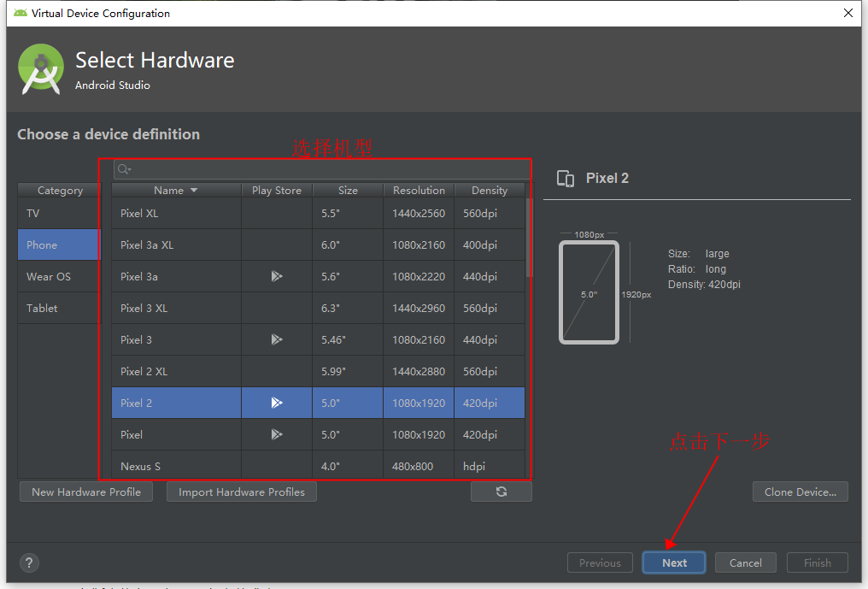Select the Wear OS category
This screenshot has height=589, width=868.
59,276
